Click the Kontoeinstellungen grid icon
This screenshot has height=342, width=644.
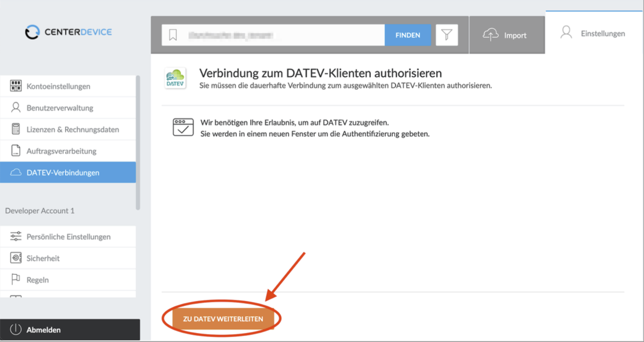click(16, 86)
